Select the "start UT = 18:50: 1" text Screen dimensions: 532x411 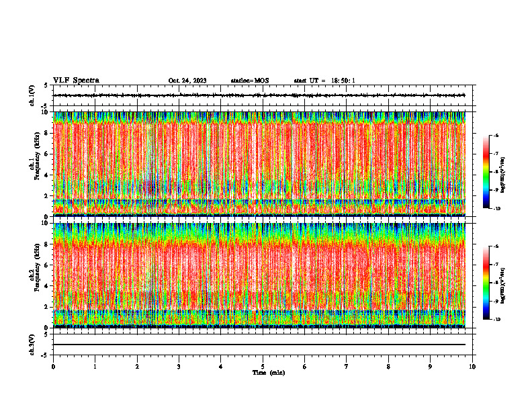[x=324, y=81]
